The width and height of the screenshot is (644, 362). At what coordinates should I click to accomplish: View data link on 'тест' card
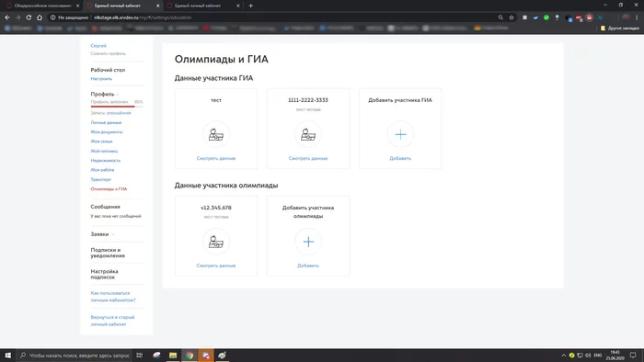point(216,158)
